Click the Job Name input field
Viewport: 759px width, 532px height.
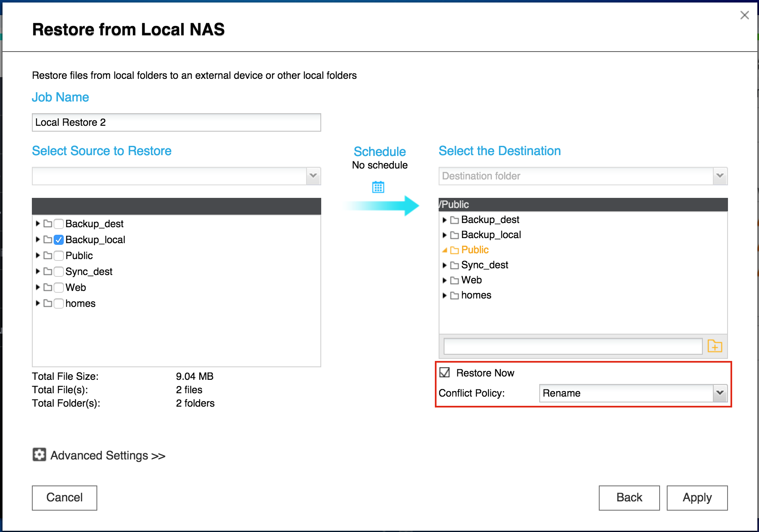point(177,122)
